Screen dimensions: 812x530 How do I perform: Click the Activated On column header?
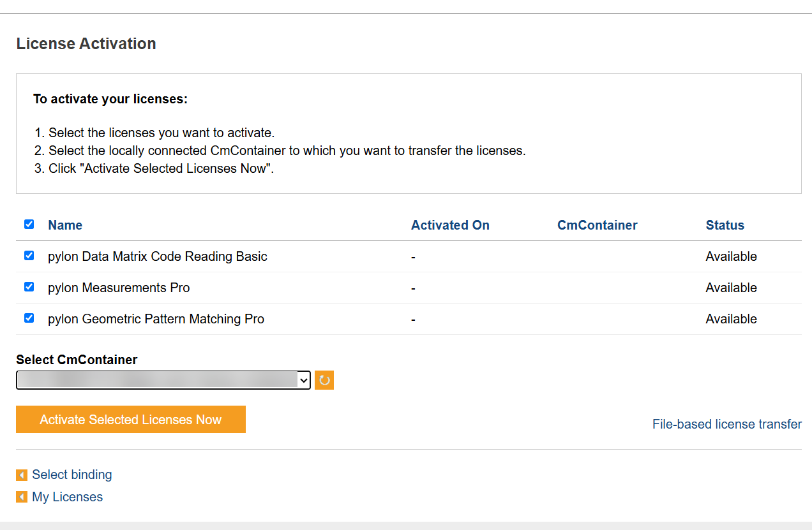click(450, 225)
